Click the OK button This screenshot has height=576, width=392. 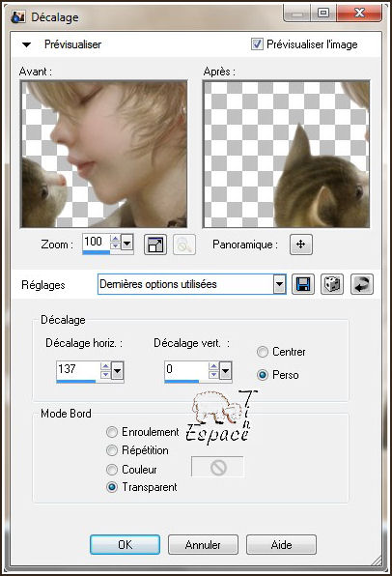coord(125,544)
